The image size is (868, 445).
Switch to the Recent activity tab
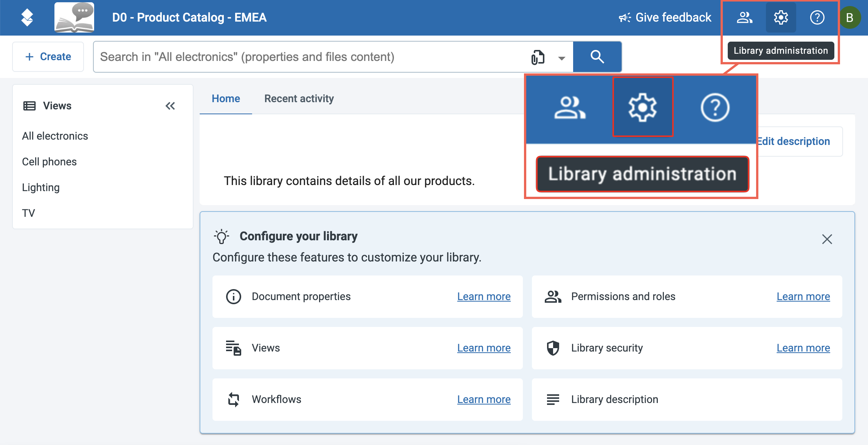[299, 99]
